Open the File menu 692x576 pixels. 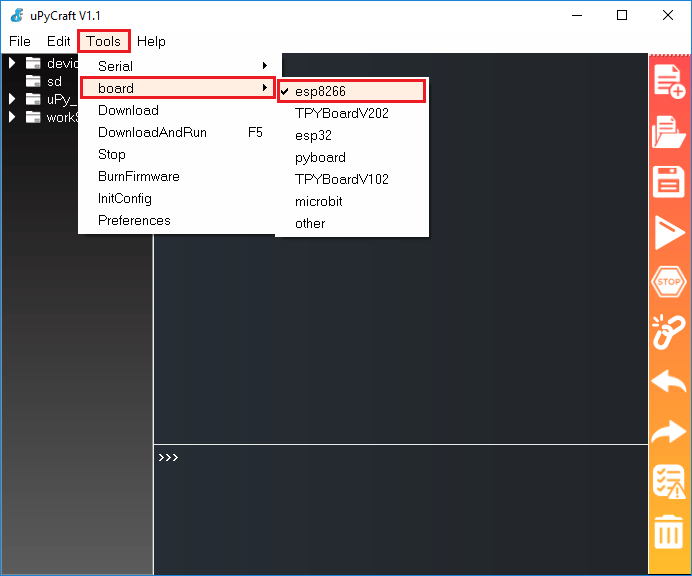pyautogui.click(x=19, y=41)
